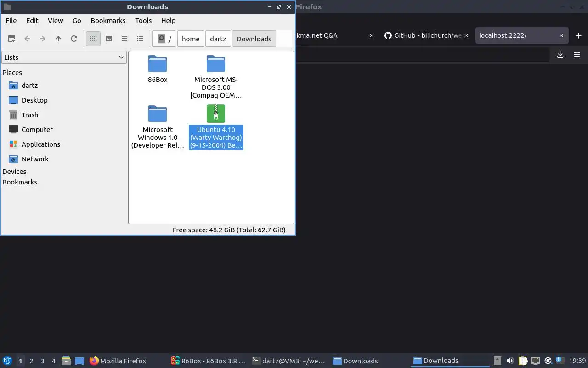This screenshot has height=368, width=588.
Task: Open the File menu
Action: [x=11, y=21]
